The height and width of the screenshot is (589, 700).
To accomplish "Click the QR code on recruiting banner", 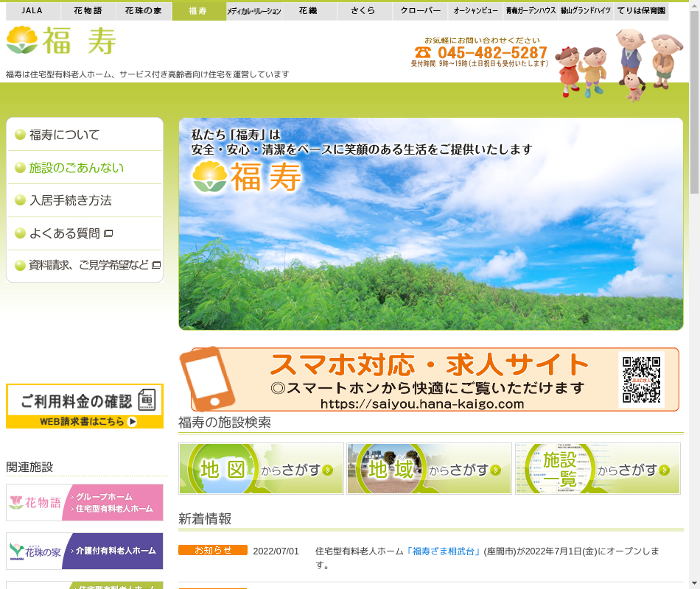I will pyautogui.click(x=642, y=380).
